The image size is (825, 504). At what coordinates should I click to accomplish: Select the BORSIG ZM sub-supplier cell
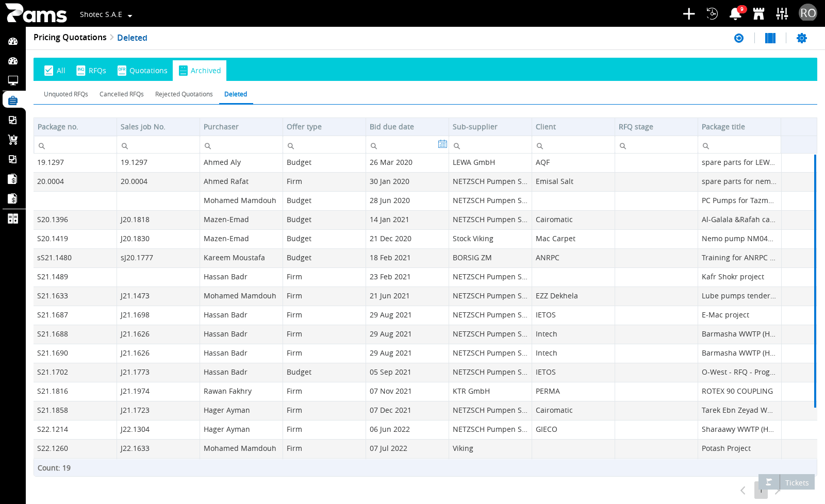pos(490,258)
